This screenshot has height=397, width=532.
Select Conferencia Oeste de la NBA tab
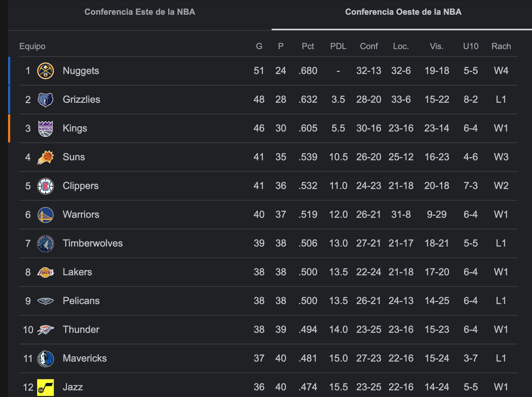[403, 12]
